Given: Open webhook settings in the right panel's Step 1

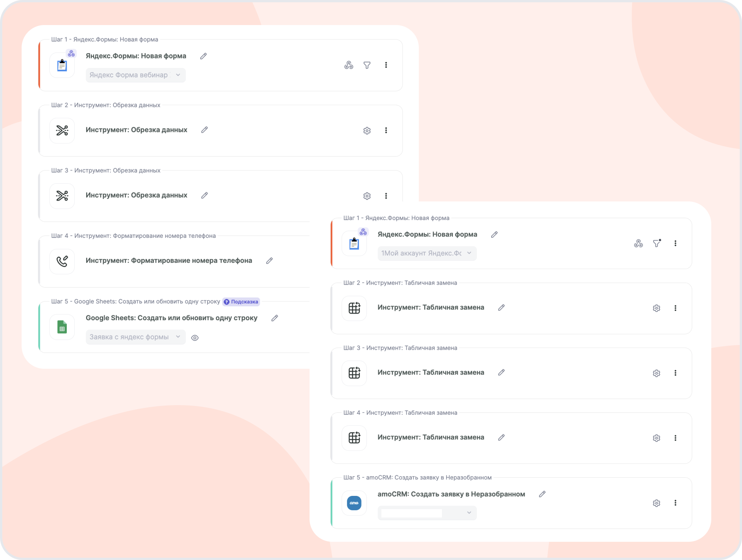Looking at the screenshot, I should tap(638, 244).
